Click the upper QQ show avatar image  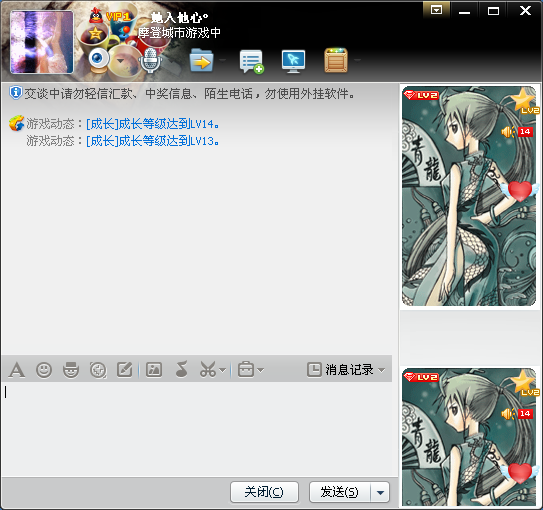tap(469, 196)
